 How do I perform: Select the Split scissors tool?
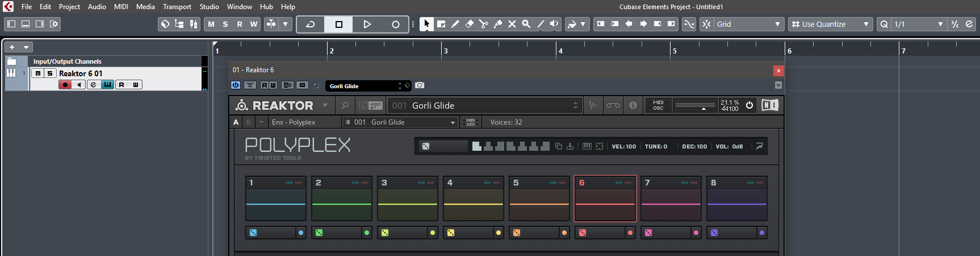click(484, 24)
